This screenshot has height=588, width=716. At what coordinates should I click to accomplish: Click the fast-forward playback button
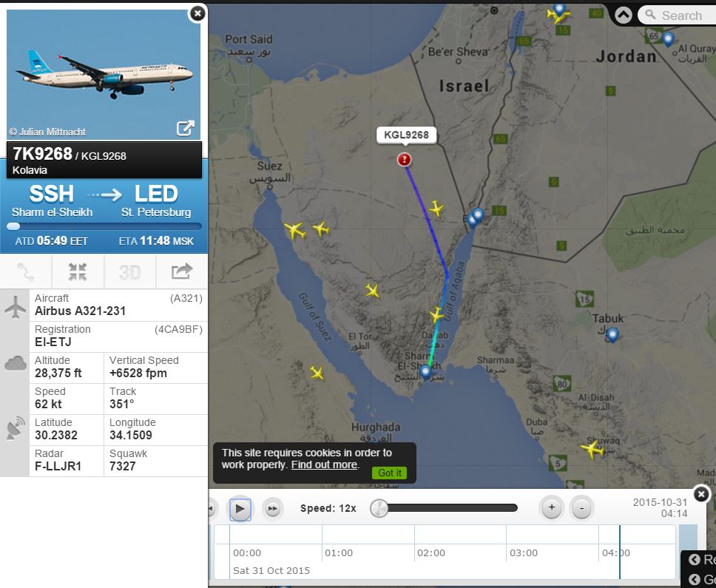(x=273, y=509)
